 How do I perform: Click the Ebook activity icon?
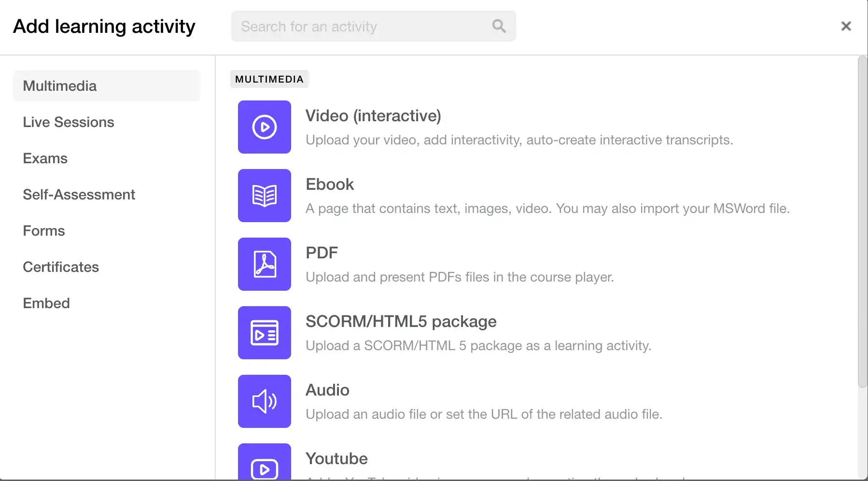[x=264, y=196]
